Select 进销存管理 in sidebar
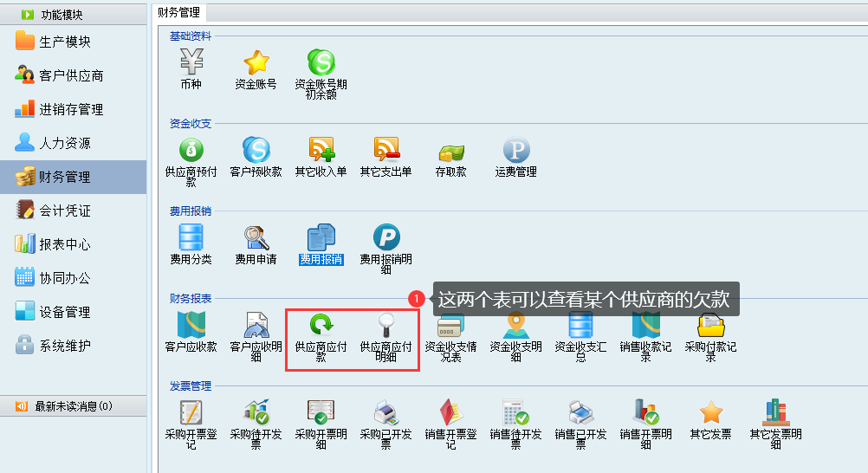Screen dimensions: 868x473 tap(71, 109)
